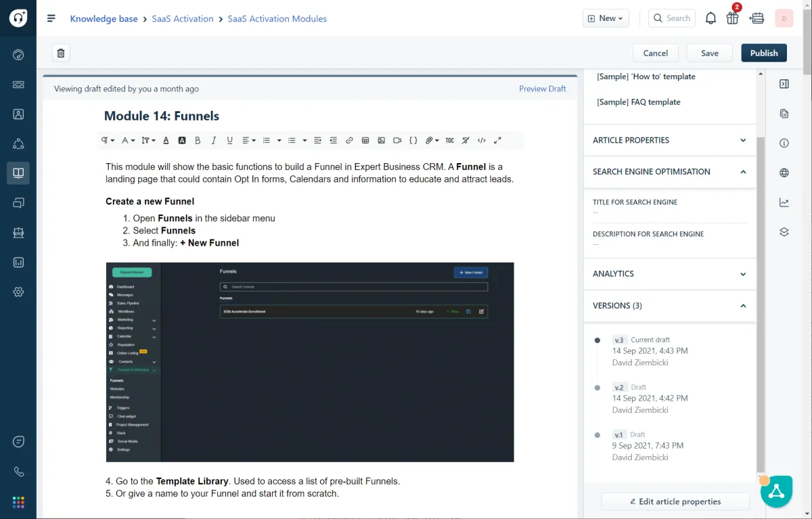The height and width of the screenshot is (519, 812).
Task: Expand the Analytics section
Action: (x=669, y=274)
